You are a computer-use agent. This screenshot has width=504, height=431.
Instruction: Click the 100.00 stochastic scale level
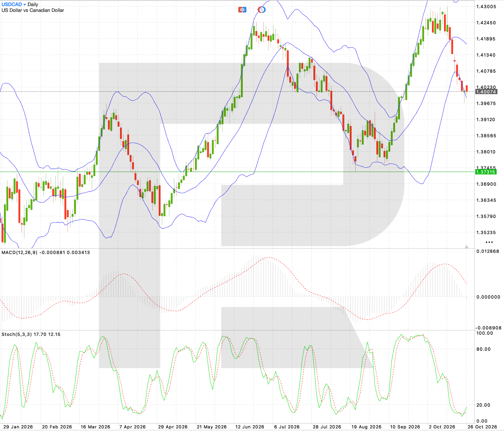[485, 333]
